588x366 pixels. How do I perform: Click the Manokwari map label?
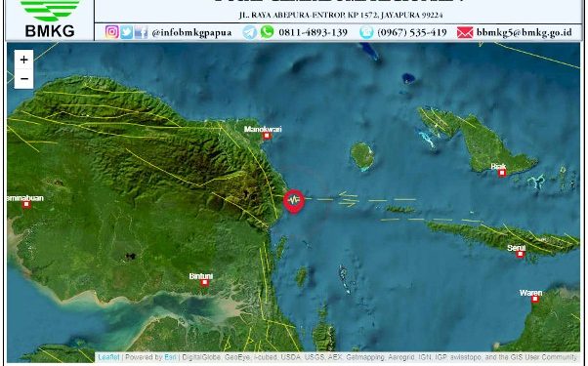263,129
